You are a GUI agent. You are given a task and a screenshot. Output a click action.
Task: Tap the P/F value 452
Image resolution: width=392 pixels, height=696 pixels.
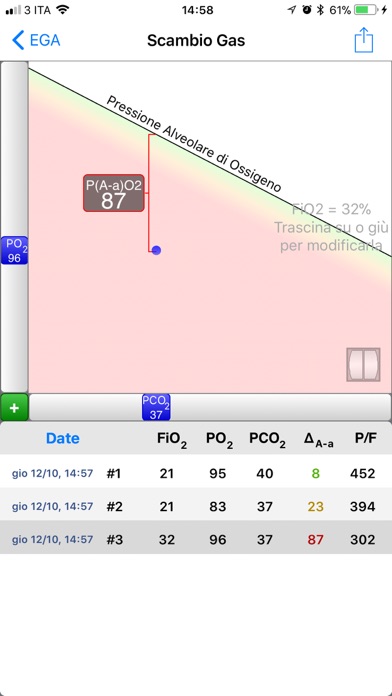coord(363,474)
